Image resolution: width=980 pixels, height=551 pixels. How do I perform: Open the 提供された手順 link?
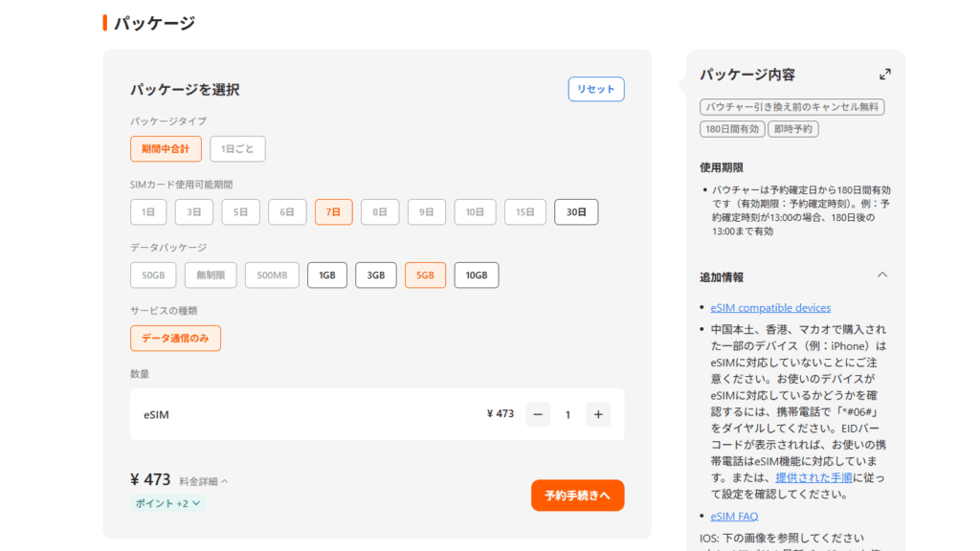pos(813,478)
